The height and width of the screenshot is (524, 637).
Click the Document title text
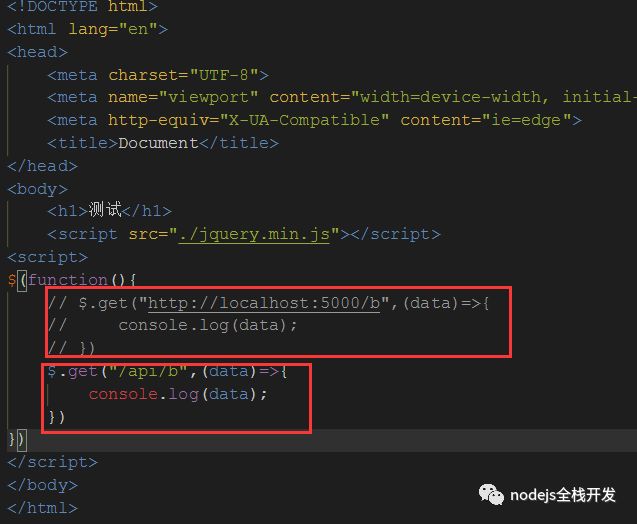158,143
